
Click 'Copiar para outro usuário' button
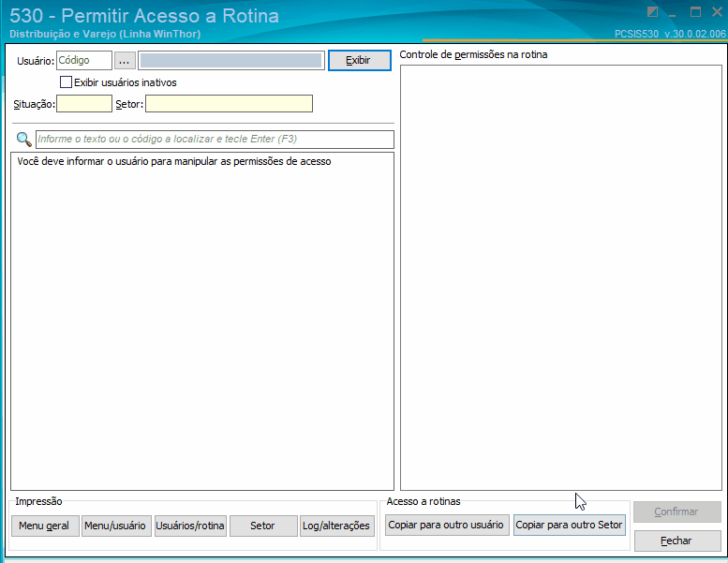[x=447, y=525]
